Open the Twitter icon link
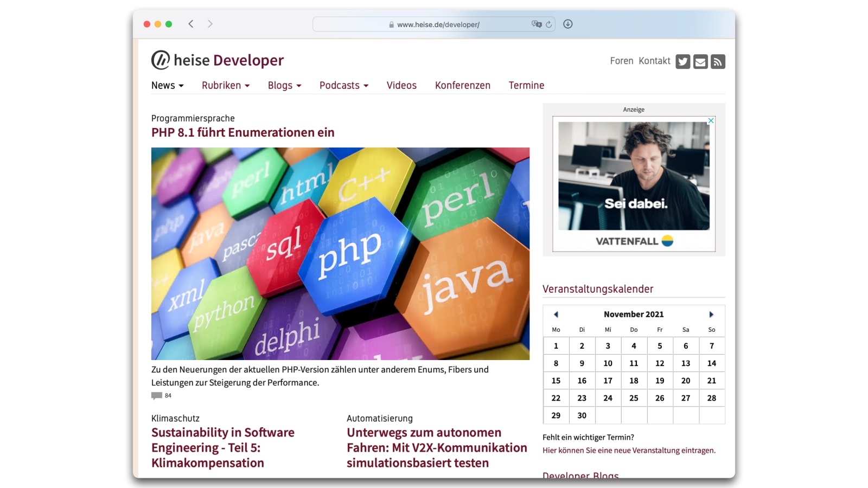Screen dimensions: 868x488 coord(683,62)
